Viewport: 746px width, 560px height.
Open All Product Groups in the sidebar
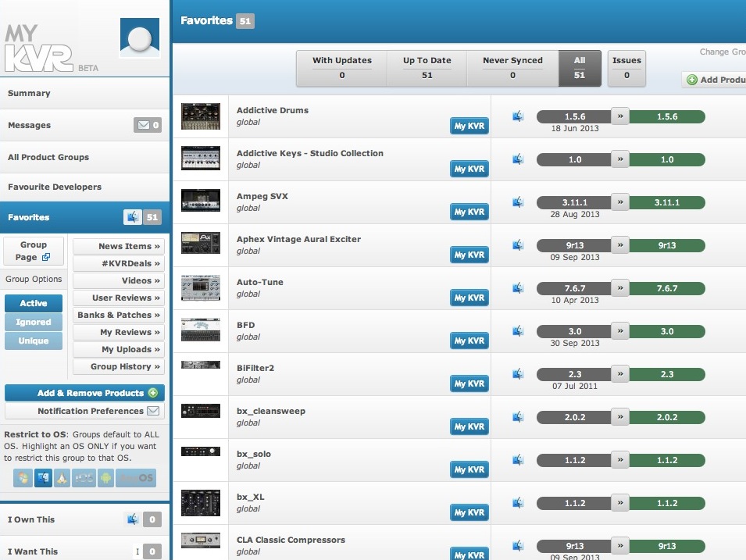(84, 157)
